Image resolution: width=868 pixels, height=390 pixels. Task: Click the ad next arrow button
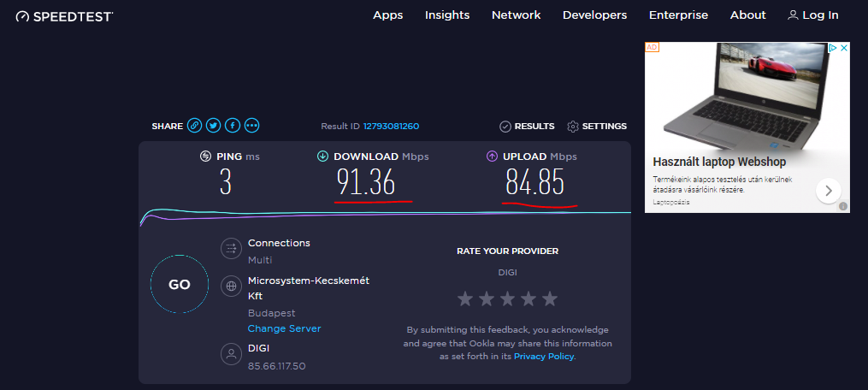[x=829, y=191]
